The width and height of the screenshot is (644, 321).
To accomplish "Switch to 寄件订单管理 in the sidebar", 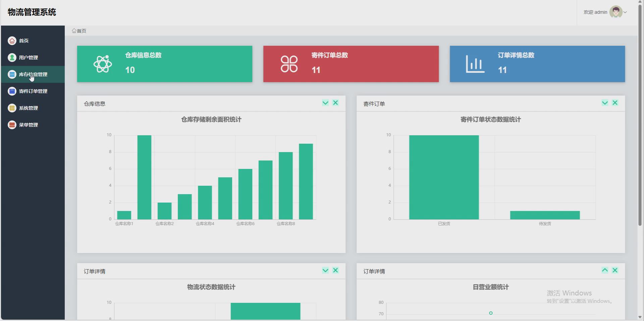I will (x=34, y=91).
